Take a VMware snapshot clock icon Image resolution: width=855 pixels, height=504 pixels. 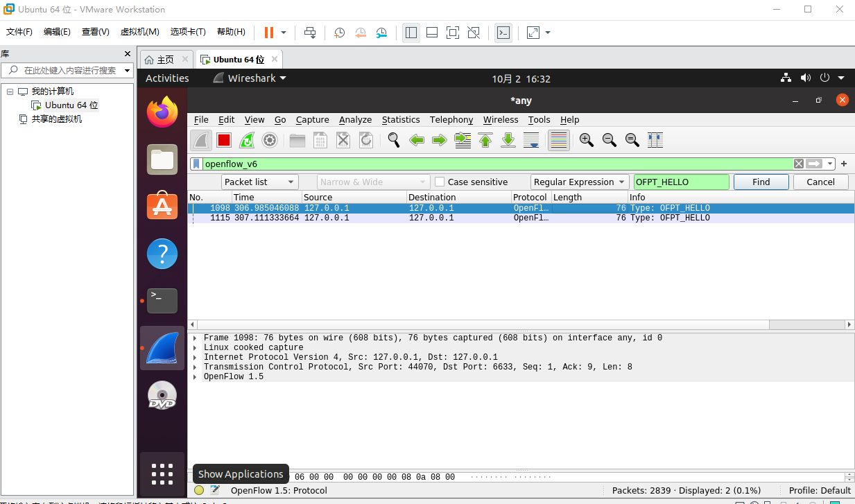click(x=340, y=33)
